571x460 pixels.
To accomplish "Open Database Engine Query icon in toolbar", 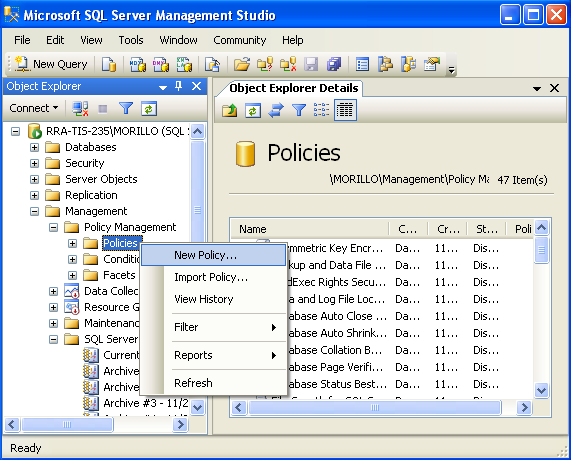I will click(109, 64).
